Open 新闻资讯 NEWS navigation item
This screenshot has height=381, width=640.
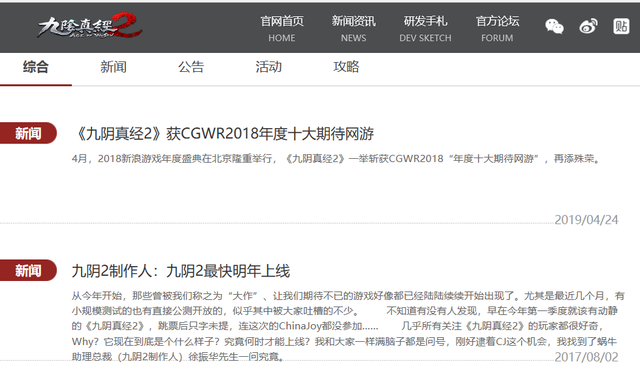tap(353, 29)
